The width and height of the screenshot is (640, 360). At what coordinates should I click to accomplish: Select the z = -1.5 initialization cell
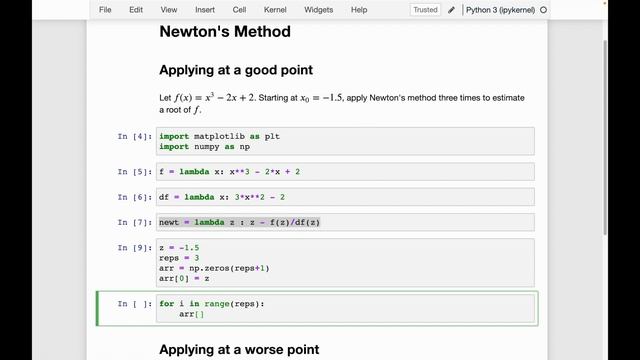pos(345,263)
